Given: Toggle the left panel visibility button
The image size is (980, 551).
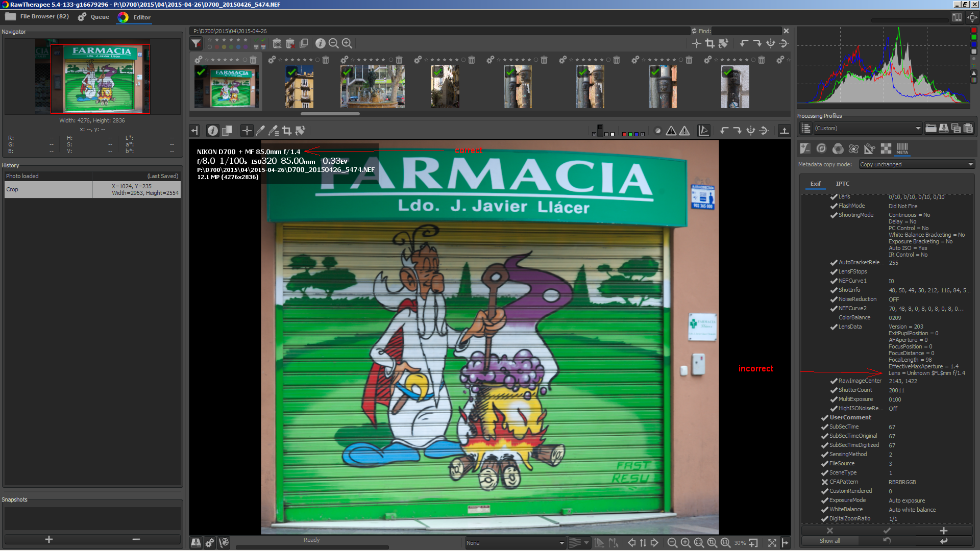Looking at the screenshot, I should pos(194,131).
